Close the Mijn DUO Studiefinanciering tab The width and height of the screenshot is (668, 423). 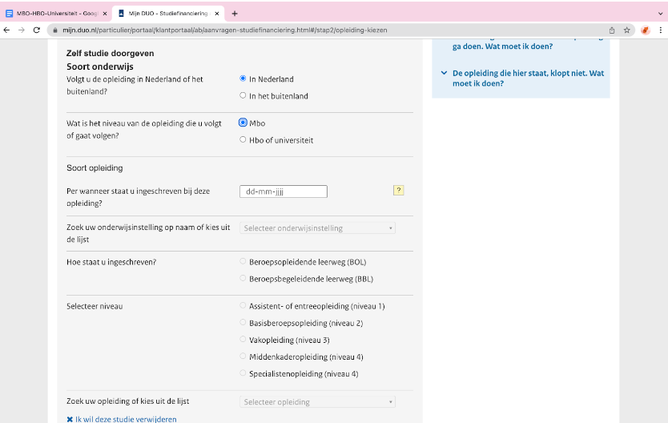pos(217,13)
